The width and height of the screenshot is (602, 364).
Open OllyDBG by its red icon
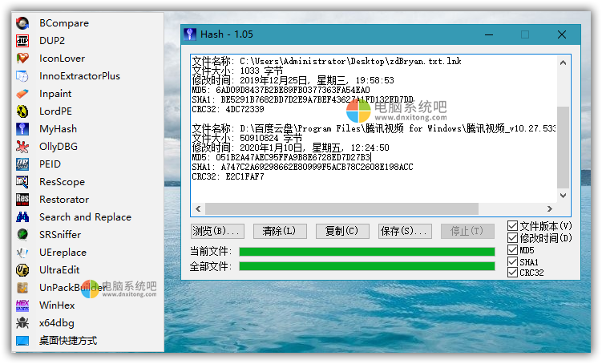tap(22, 147)
